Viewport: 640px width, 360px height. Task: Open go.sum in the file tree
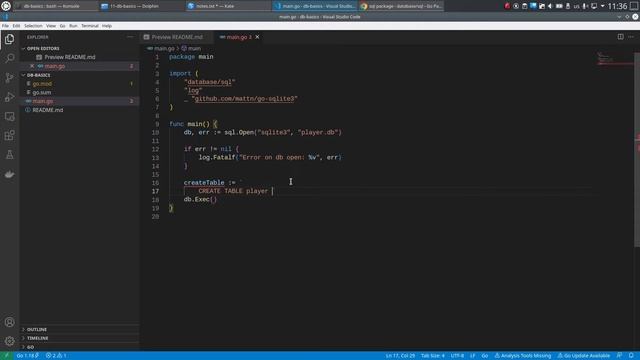(x=80, y=92)
